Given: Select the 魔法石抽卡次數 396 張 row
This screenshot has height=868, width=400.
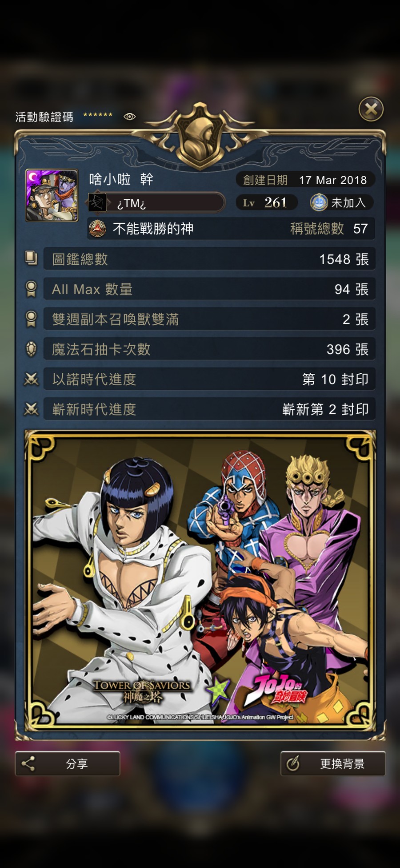Looking at the screenshot, I should (209, 349).
